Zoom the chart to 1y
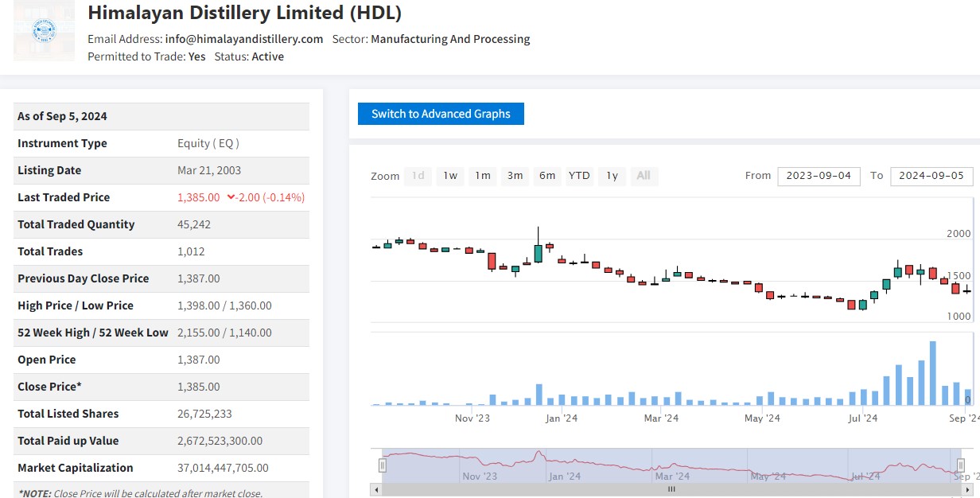Viewport: 980px width, 498px height. click(612, 176)
